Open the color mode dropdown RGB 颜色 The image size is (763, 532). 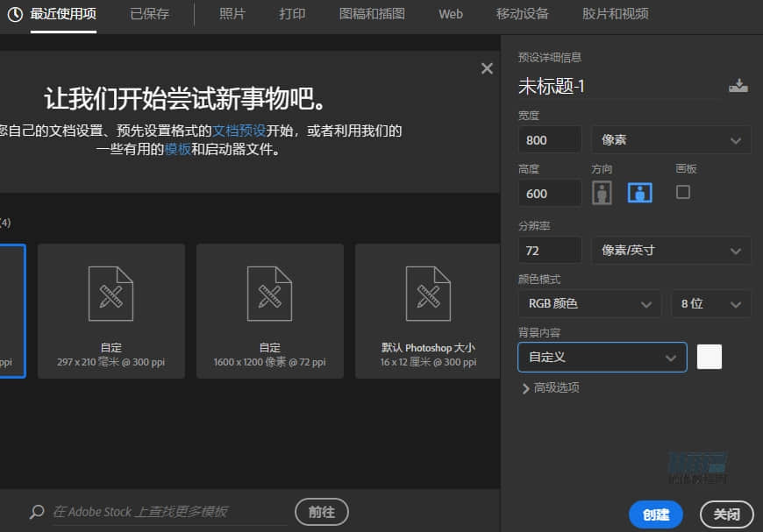click(x=589, y=304)
